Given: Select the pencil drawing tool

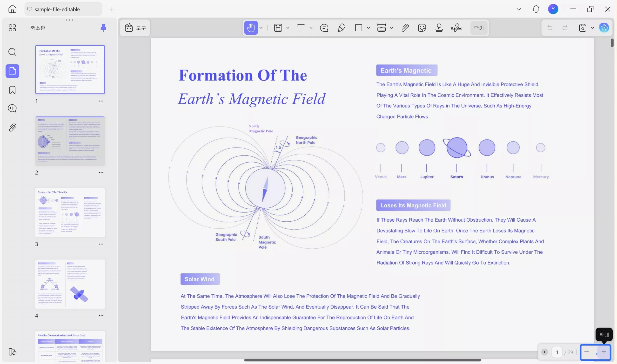Looking at the screenshot, I should [342, 28].
